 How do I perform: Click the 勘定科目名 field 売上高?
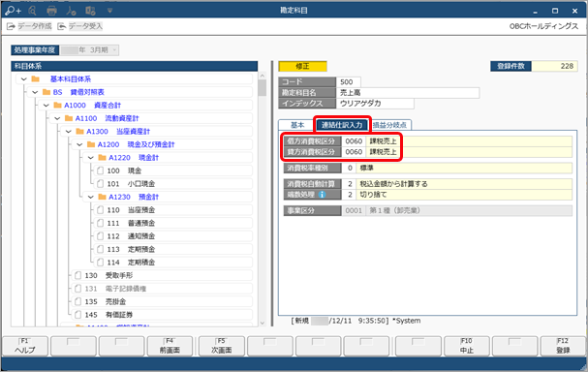click(x=408, y=93)
